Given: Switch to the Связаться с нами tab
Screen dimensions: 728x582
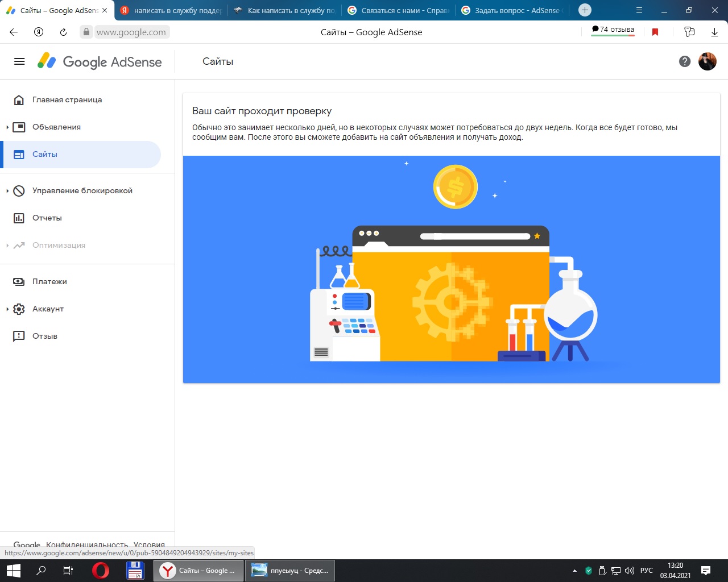Looking at the screenshot, I should point(398,10).
